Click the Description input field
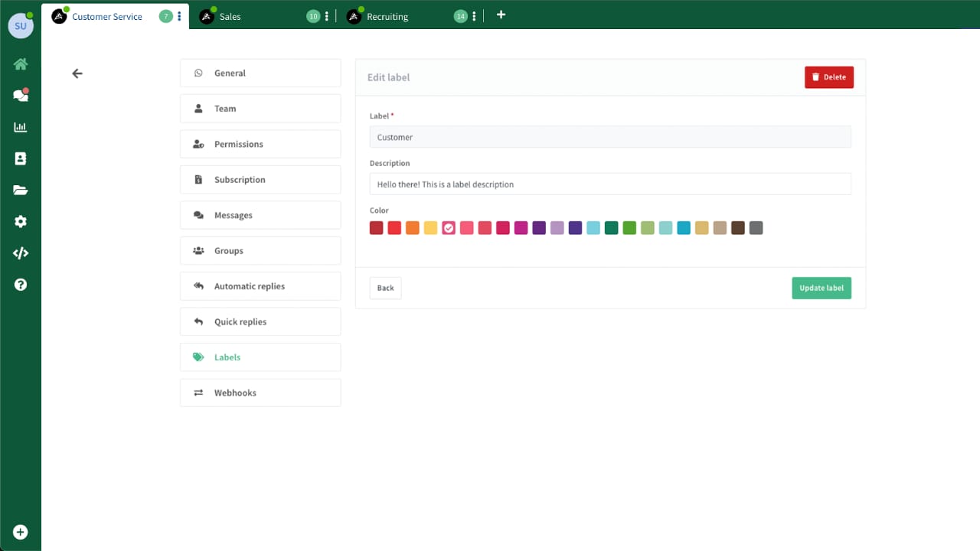The width and height of the screenshot is (980, 551). tap(610, 184)
